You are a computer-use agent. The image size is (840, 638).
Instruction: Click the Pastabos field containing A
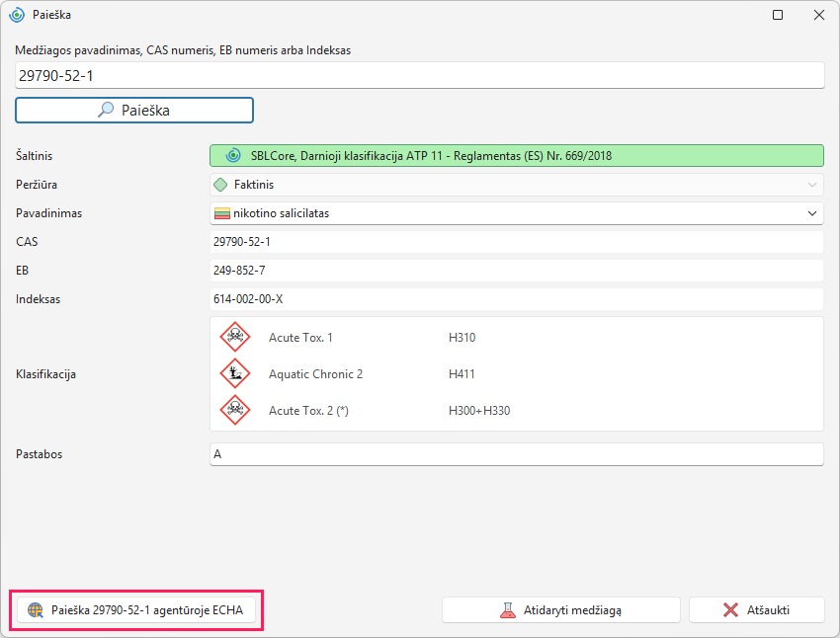517,454
